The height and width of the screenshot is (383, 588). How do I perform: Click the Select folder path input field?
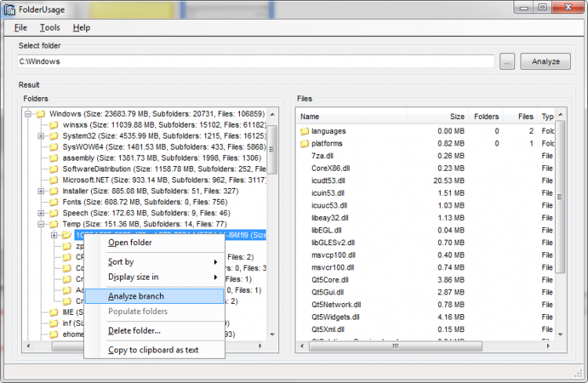click(x=256, y=61)
